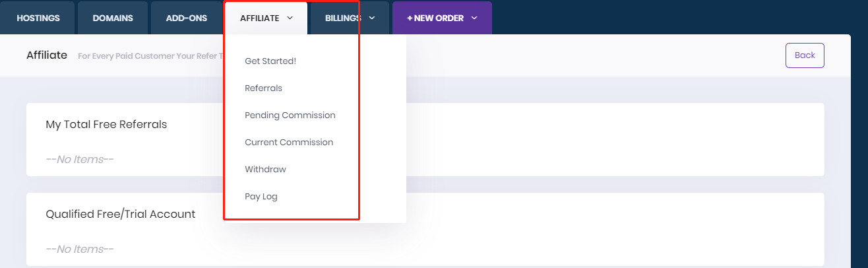Open the HOSTINGS tab
868x268 pixels.
pos(38,18)
